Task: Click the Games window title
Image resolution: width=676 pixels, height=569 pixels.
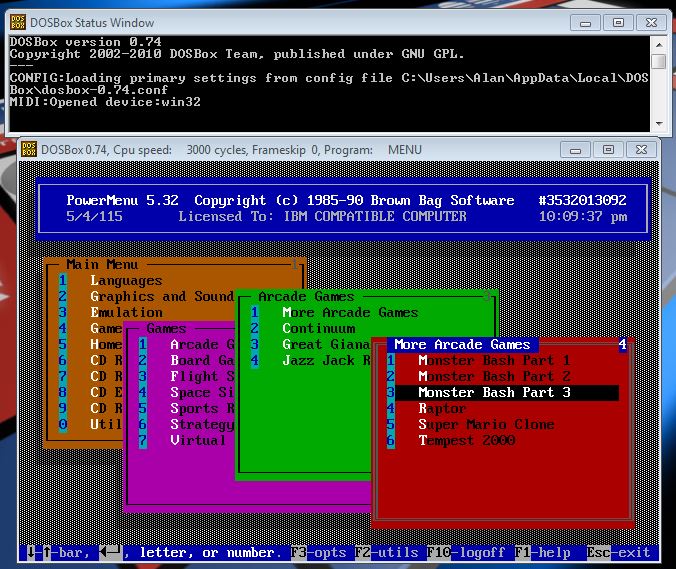Action: coord(166,328)
